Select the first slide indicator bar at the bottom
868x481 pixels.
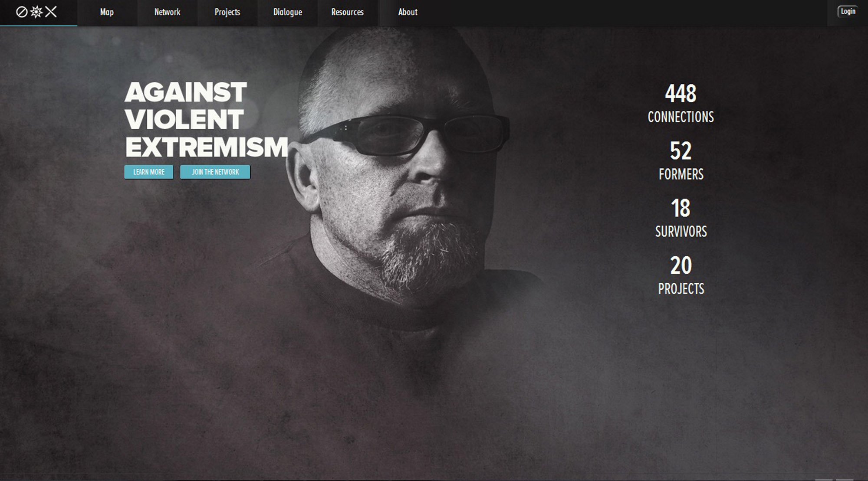pyautogui.click(x=823, y=479)
